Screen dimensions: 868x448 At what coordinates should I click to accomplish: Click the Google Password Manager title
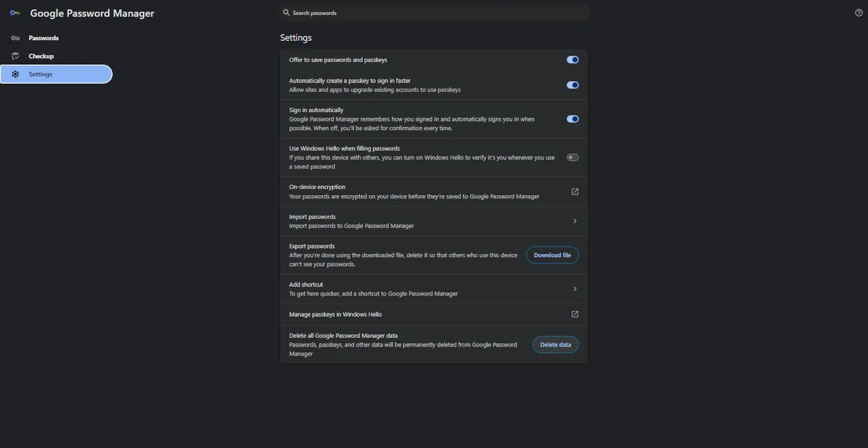[92, 13]
